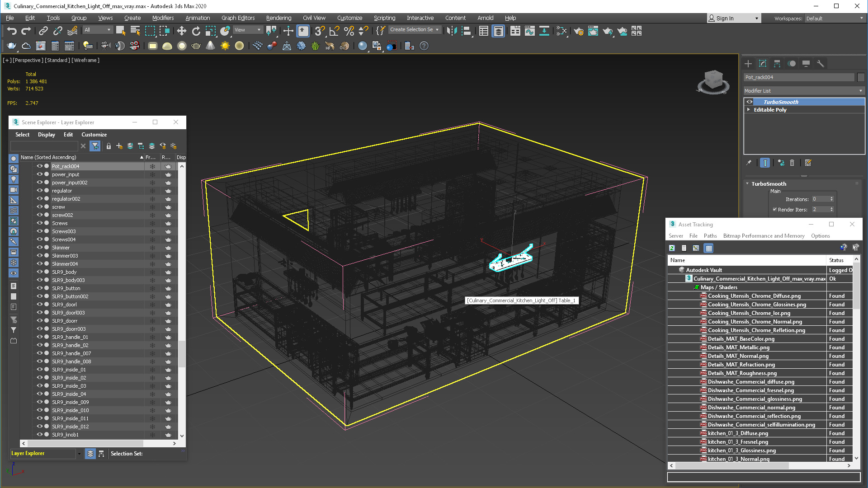Viewport: 868px width, 488px height.
Task: Click Configure Modifier Sets icon
Action: [x=808, y=163]
